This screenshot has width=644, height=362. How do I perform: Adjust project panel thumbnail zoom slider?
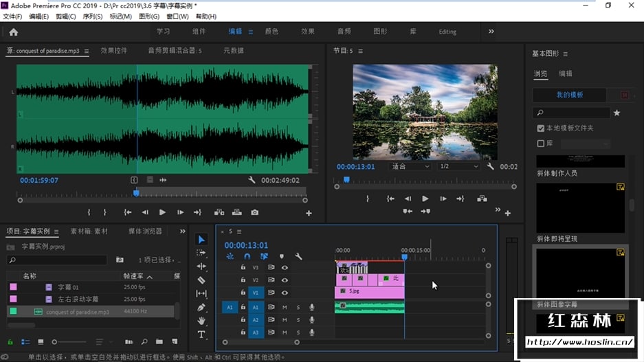point(54,341)
